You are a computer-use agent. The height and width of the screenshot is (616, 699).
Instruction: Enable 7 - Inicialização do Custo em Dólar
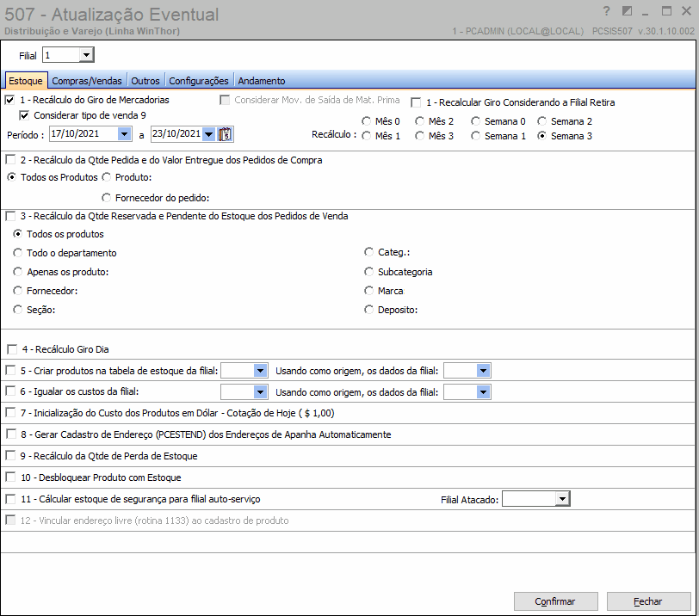tap(10, 412)
